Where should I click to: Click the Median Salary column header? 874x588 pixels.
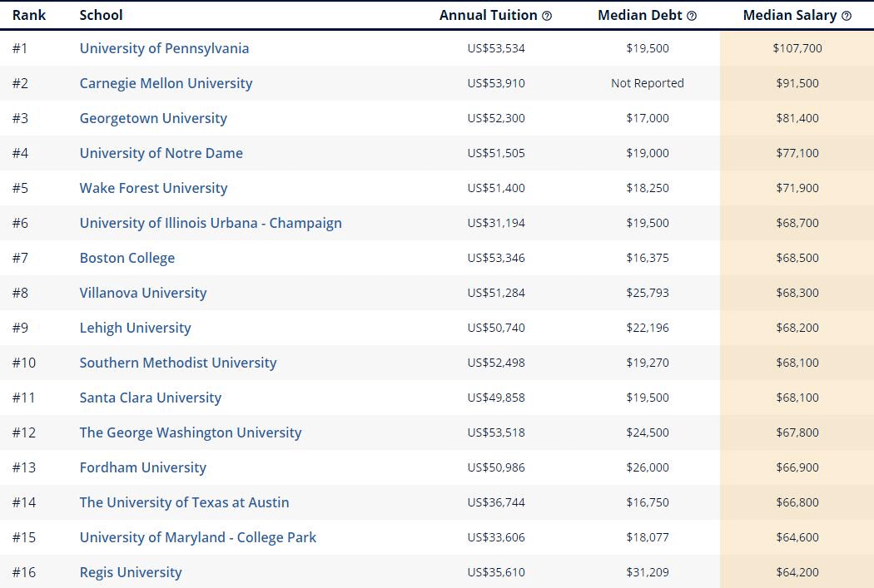tap(789, 16)
